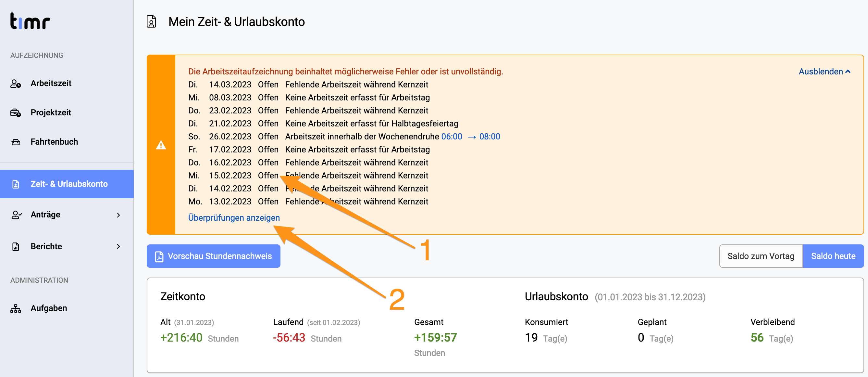Click the 17.02.2023 warning row
The height and width of the screenshot is (377, 868).
tap(309, 149)
